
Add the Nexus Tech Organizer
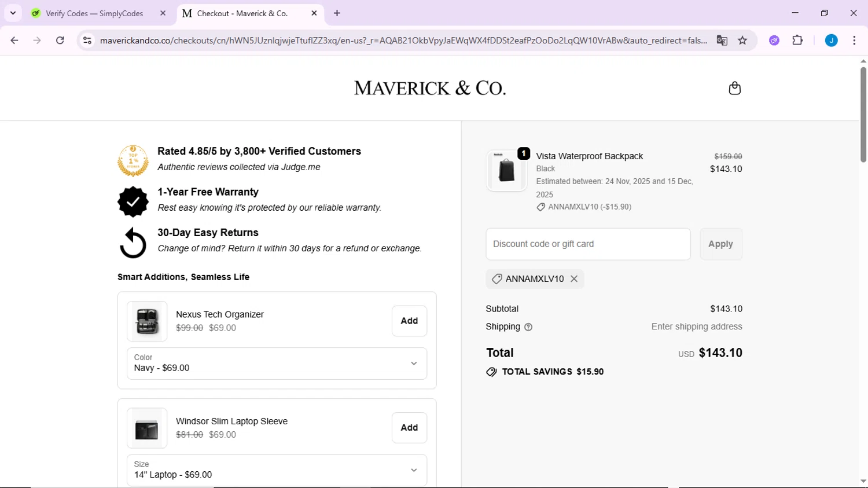pos(409,321)
